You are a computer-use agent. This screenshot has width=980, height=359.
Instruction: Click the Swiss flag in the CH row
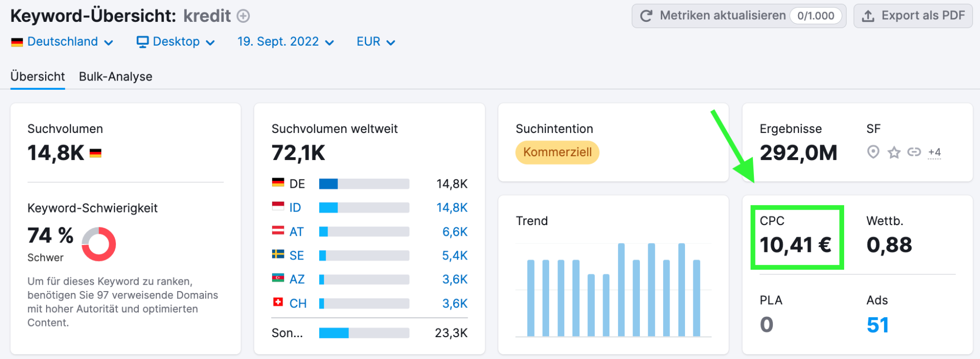tap(278, 302)
